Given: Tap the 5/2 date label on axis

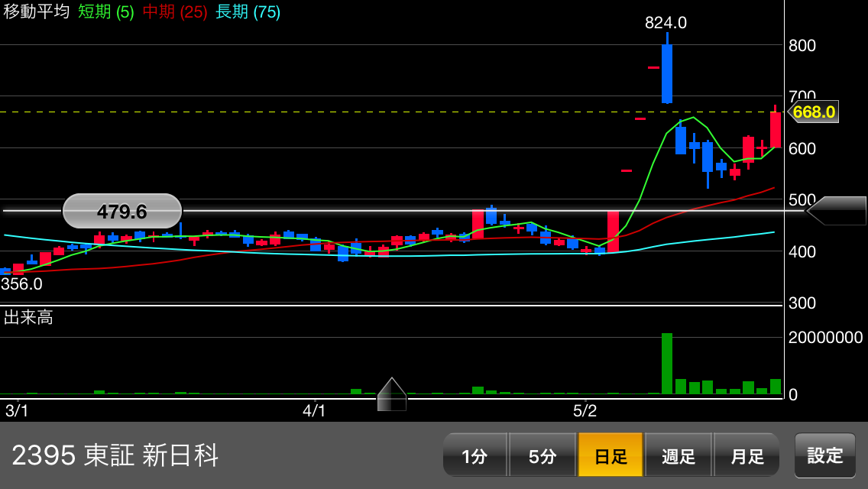Looking at the screenshot, I should coord(585,411).
